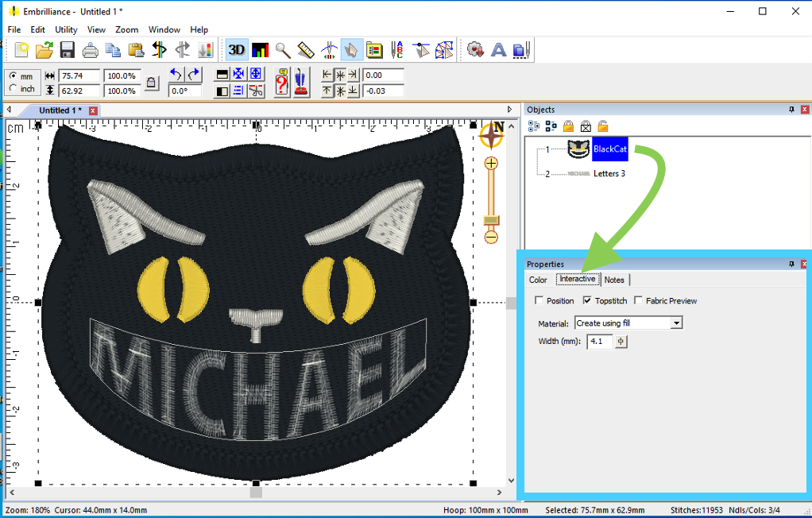The height and width of the screenshot is (518, 812).
Task: Click the scissors split icon
Action: (256, 91)
